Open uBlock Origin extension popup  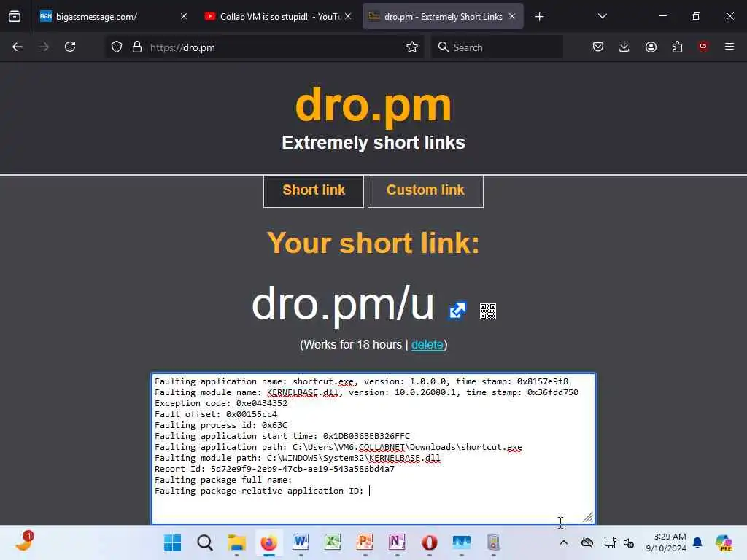point(703,47)
